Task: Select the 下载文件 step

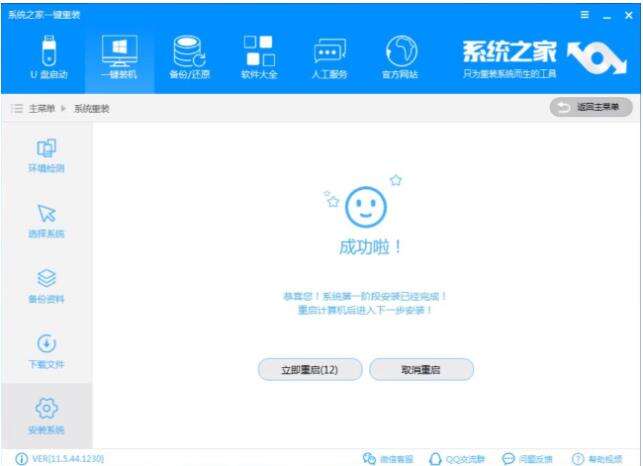Action: pos(46,352)
